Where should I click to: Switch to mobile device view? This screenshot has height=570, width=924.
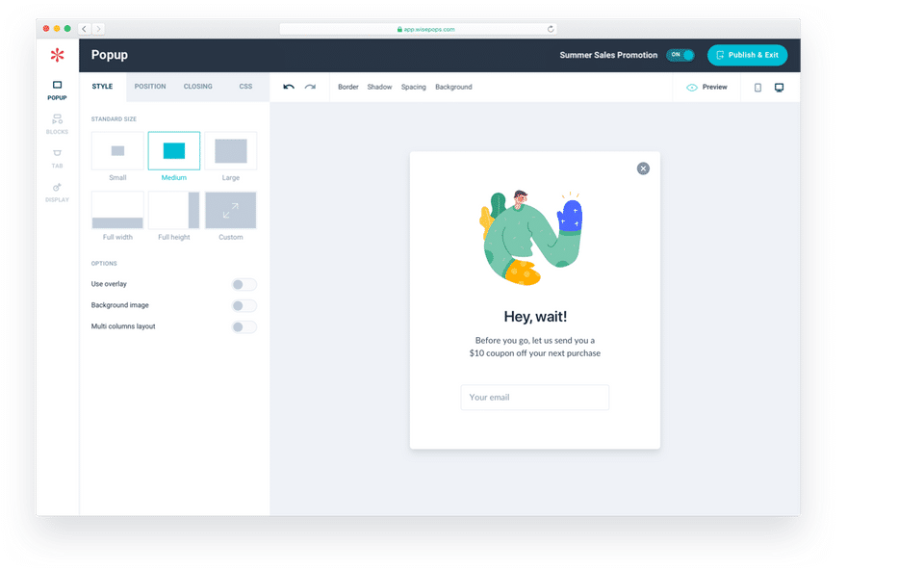[757, 88]
